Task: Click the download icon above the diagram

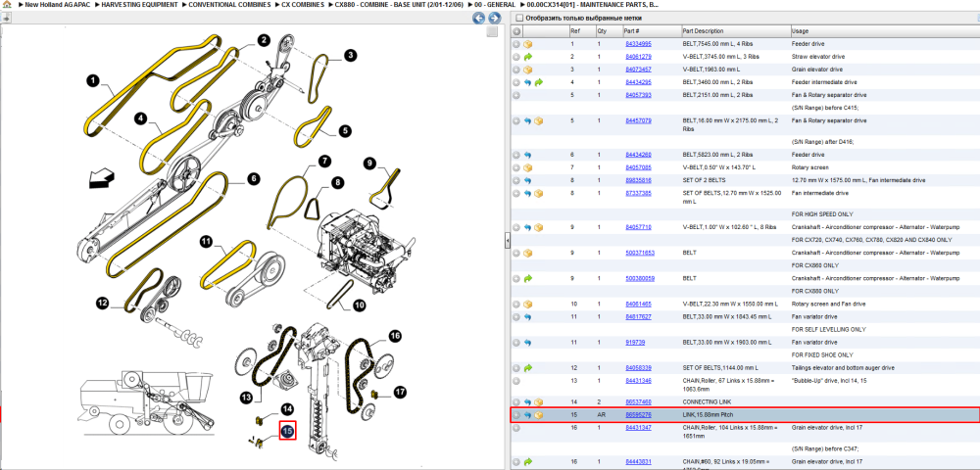Action: [x=7, y=18]
